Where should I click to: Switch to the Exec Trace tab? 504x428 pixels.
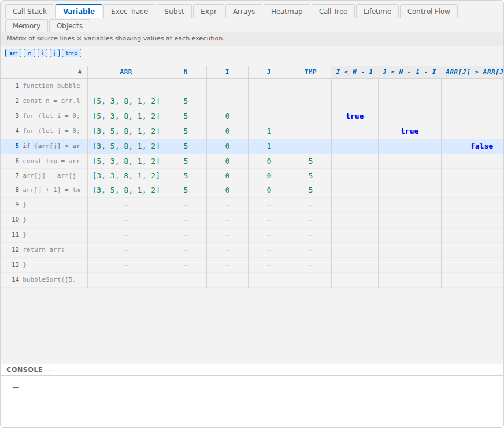coord(129,11)
